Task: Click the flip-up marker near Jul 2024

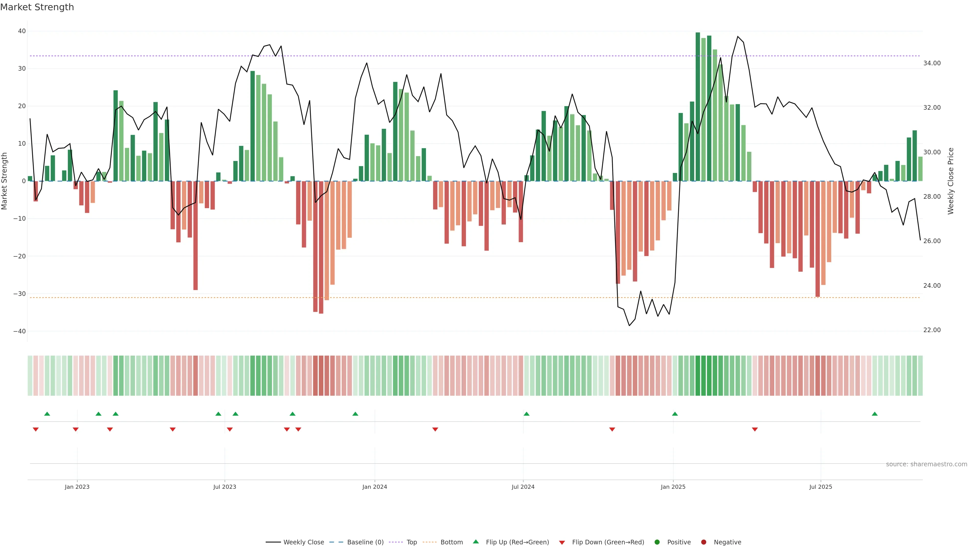Action: tap(526, 414)
